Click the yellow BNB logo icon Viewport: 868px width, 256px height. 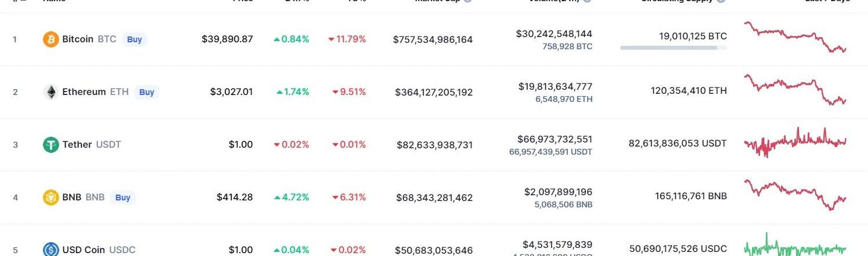coord(51,198)
